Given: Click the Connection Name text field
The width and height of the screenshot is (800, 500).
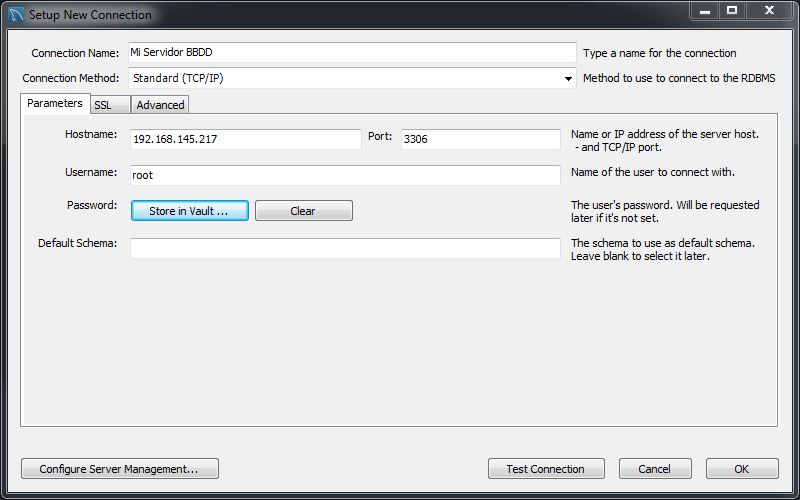Looking at the screenshot, I should [x=352, y=53].
